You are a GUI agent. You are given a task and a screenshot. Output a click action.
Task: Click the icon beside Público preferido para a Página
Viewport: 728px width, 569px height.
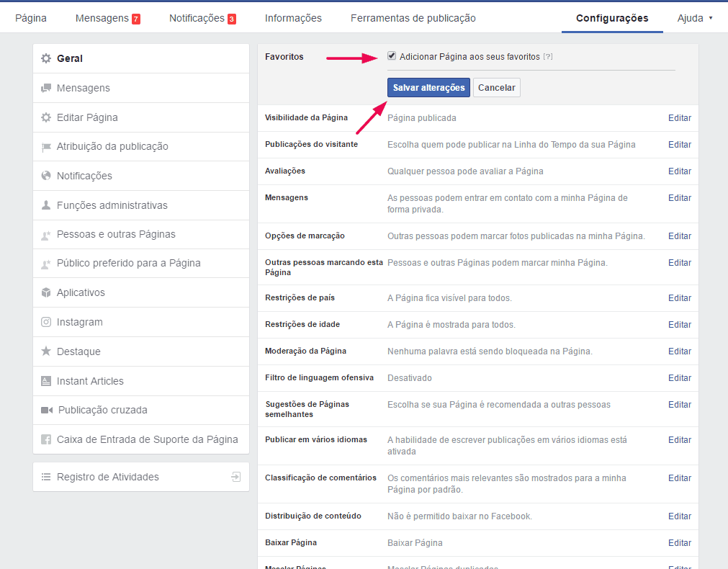[x=46, y=264]
